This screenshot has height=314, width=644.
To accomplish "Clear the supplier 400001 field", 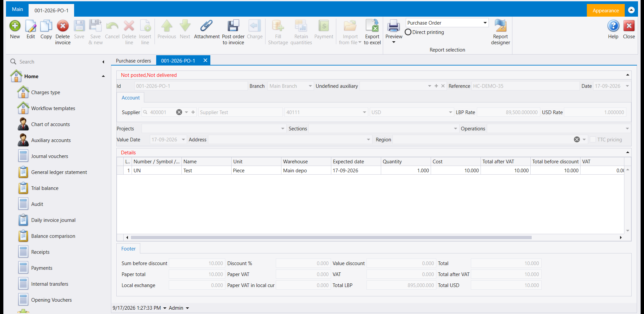I will [x=179, y=112].
